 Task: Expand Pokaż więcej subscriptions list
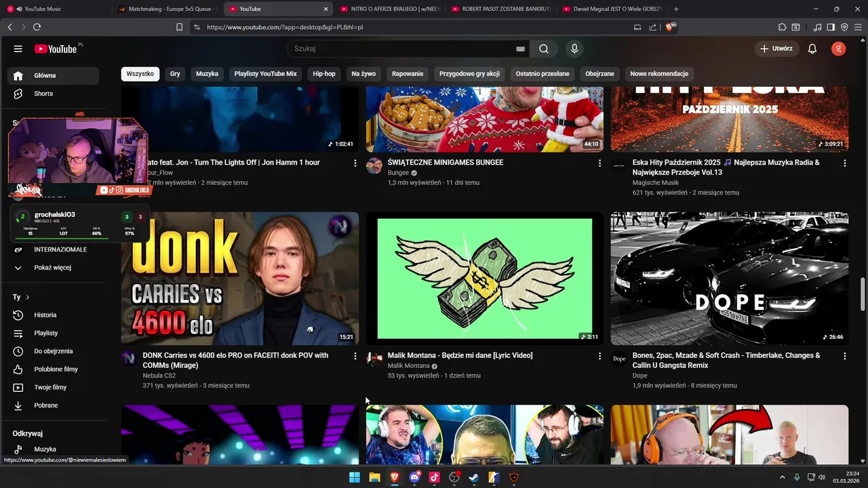click(x=54, y=268)
